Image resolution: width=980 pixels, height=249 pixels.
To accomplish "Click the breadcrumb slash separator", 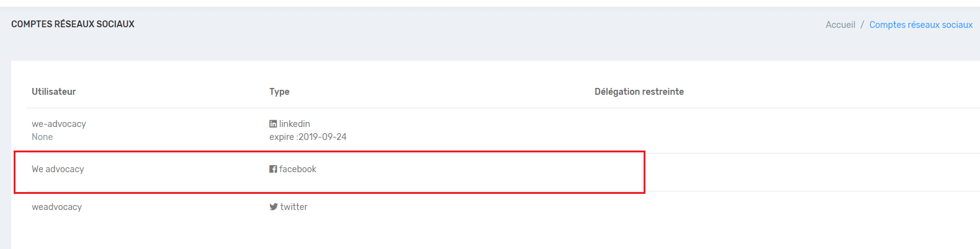I will click(862, 25).
